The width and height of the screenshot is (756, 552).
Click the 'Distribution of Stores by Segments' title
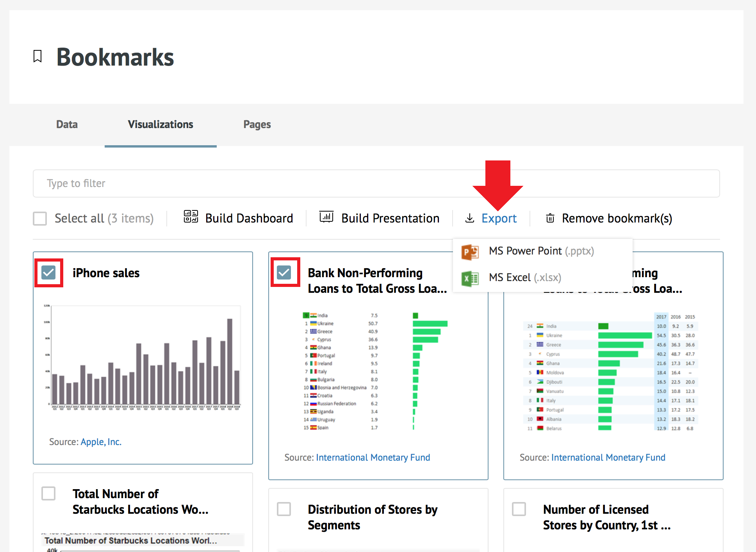pos(373,517)
